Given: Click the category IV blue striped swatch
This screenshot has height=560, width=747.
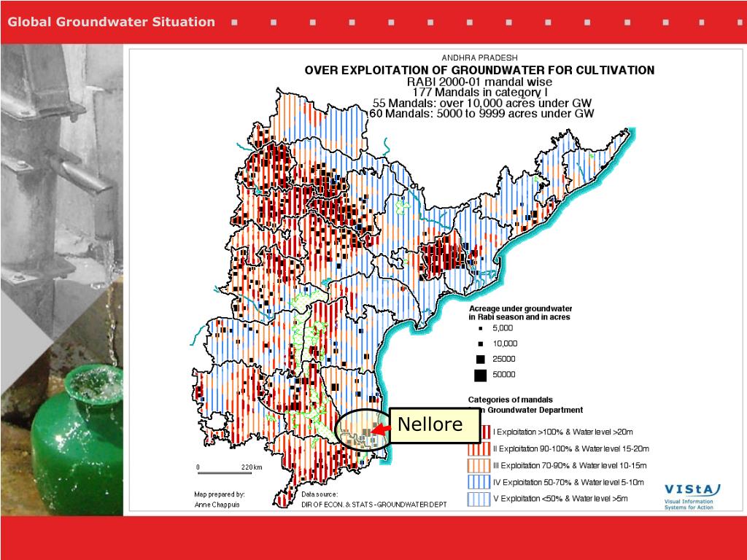Looking at the screenshot, I should point(479,482).
